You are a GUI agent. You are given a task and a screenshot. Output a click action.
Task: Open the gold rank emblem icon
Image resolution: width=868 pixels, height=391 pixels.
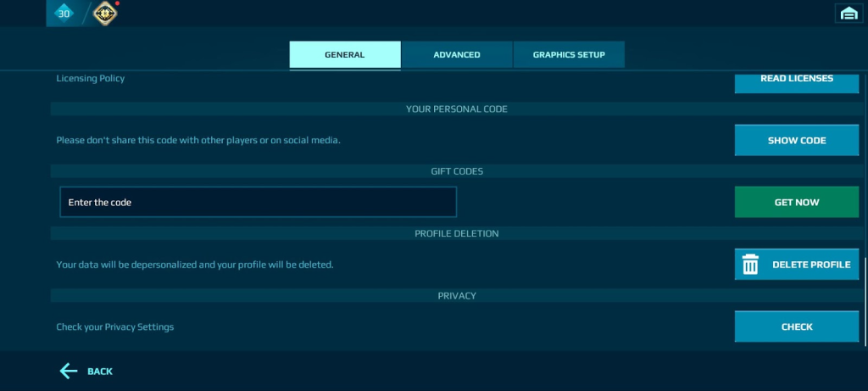[x=105, y=13]
